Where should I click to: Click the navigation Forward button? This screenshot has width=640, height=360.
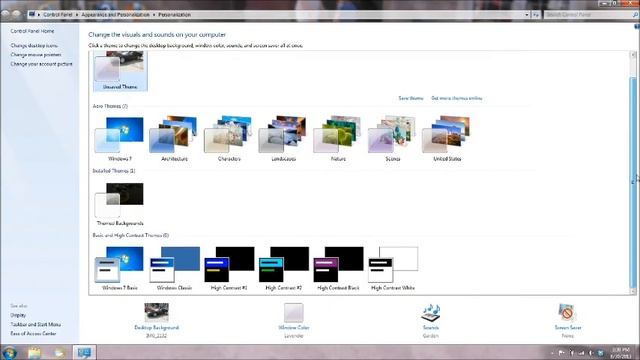tap(16, 13)
